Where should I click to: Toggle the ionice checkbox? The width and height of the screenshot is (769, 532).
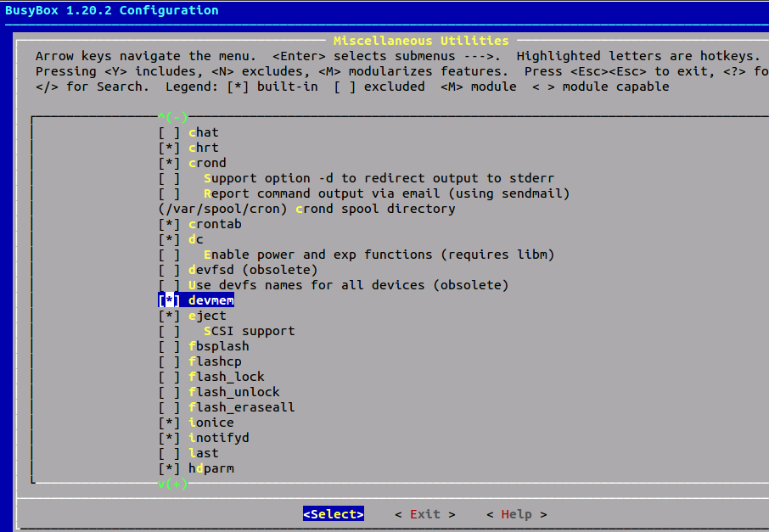coord(169,423)
